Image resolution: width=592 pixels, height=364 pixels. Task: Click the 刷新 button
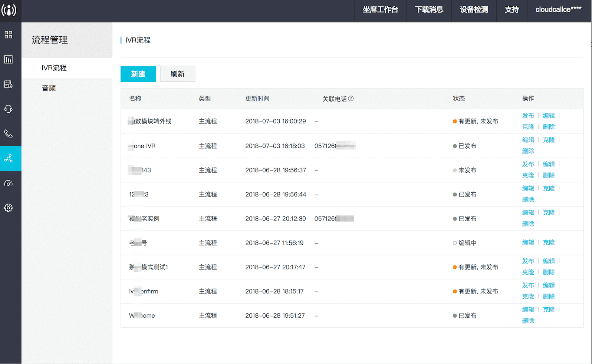click(177, 74)
